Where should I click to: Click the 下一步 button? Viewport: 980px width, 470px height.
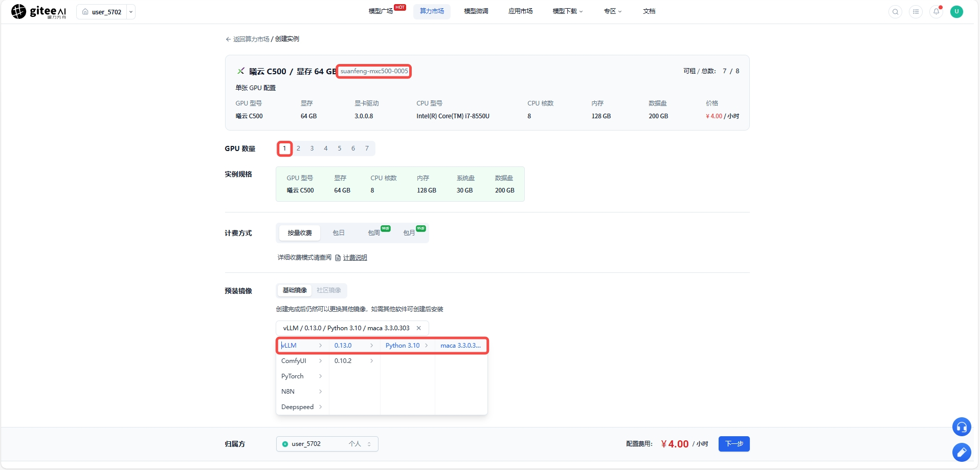(734, 444)
